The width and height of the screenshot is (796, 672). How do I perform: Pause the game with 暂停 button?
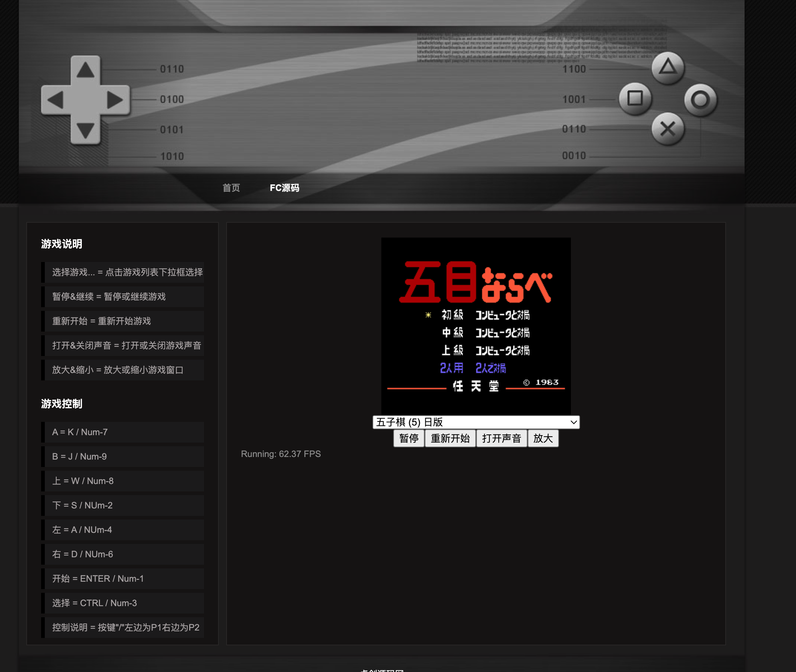tap(409, 439)
